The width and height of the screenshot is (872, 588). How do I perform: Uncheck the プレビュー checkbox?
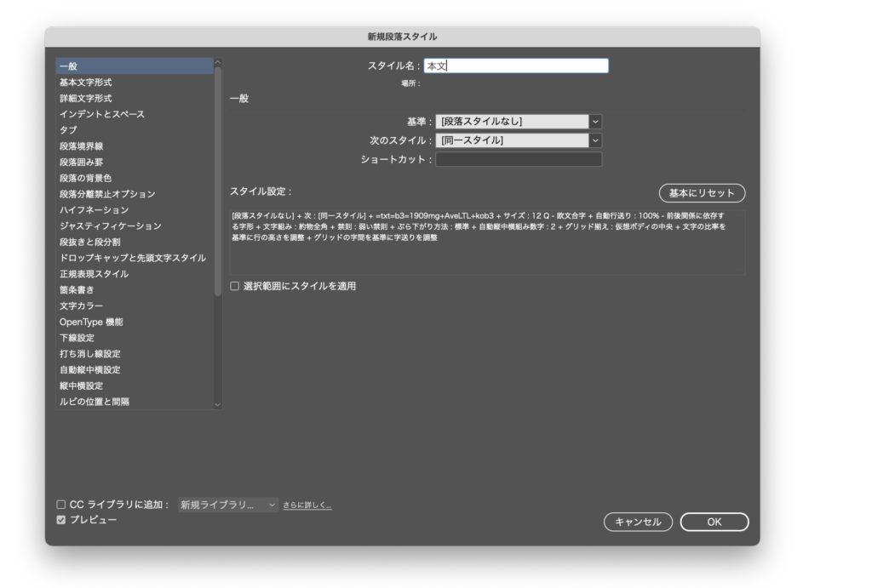61,520
